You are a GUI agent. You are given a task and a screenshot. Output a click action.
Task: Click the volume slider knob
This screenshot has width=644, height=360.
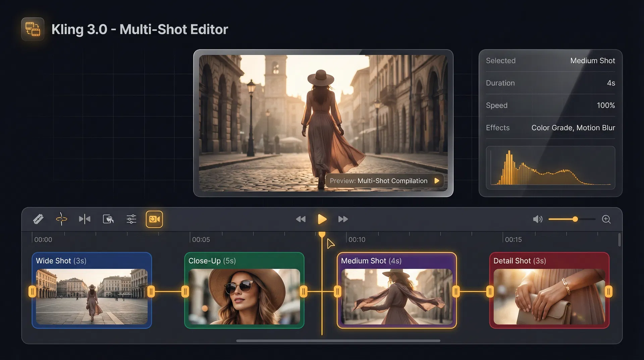coord(575,219)
